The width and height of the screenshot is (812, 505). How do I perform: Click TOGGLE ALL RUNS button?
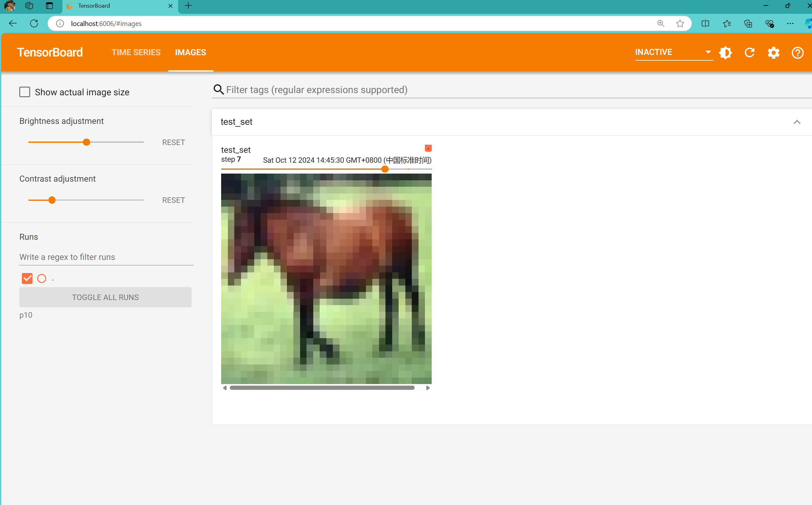[105, 297]
